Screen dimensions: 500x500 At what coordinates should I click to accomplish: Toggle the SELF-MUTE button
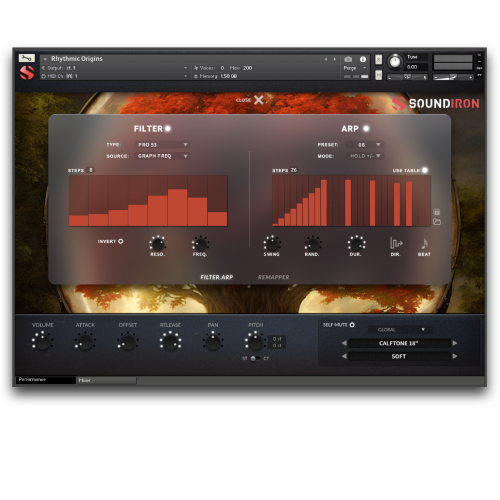coord(352,325)
